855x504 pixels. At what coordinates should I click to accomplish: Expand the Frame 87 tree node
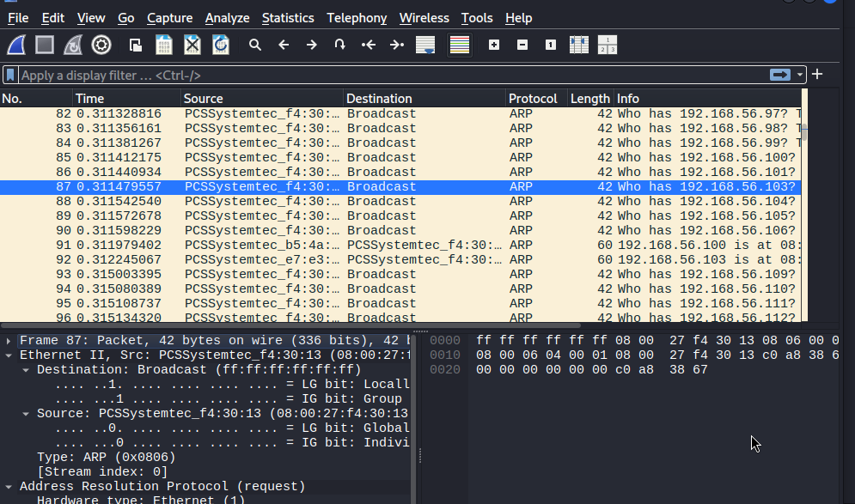[x=9, y=341]
